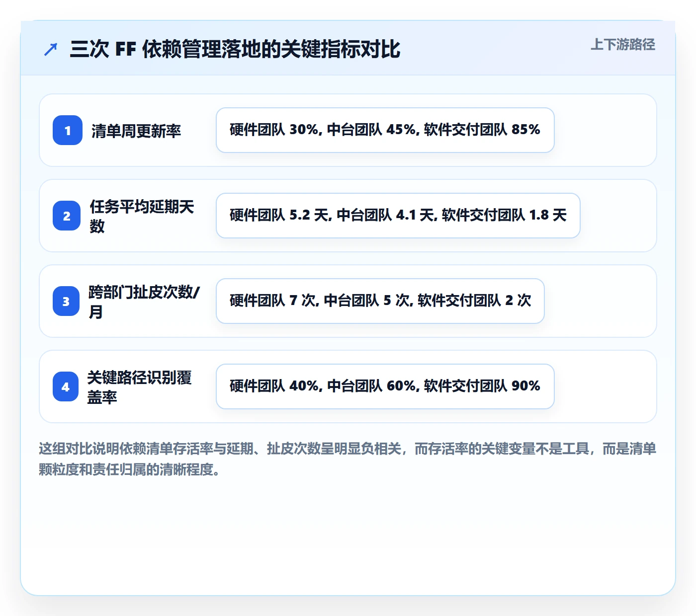Select the blue number 2 badge
696x616 pixels.
click(x=67, y=216)
